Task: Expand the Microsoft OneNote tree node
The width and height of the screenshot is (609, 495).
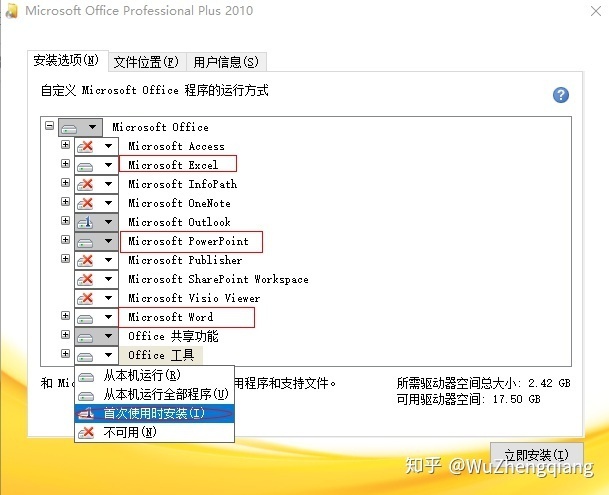Action: click(65, 202)
